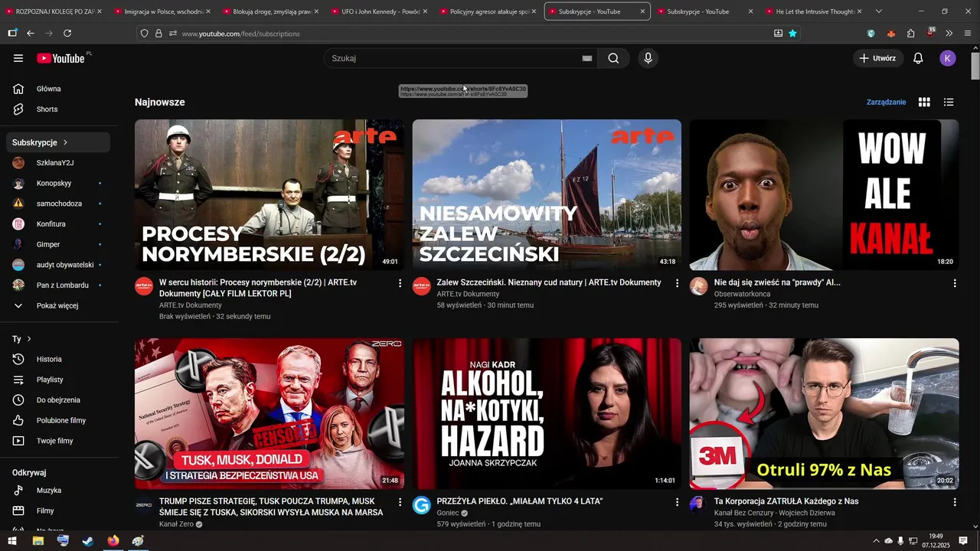The height and width of the screenshot is (551, 980).
Task: Open the YouTube hamburger guide menu
Action: (x=18, y=58)
